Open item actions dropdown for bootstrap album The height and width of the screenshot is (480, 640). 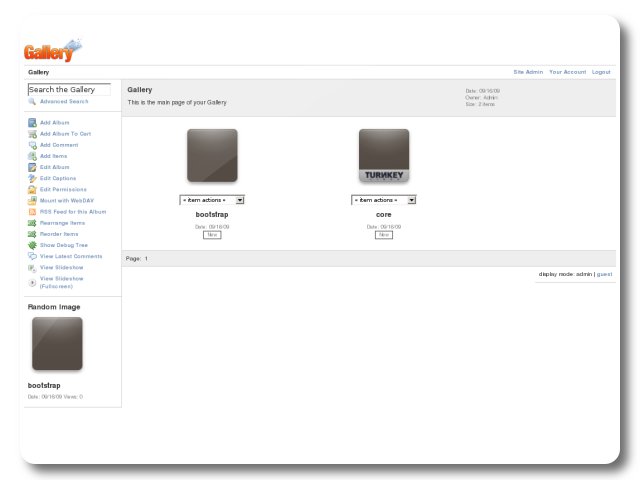click(x=212, y=200)
